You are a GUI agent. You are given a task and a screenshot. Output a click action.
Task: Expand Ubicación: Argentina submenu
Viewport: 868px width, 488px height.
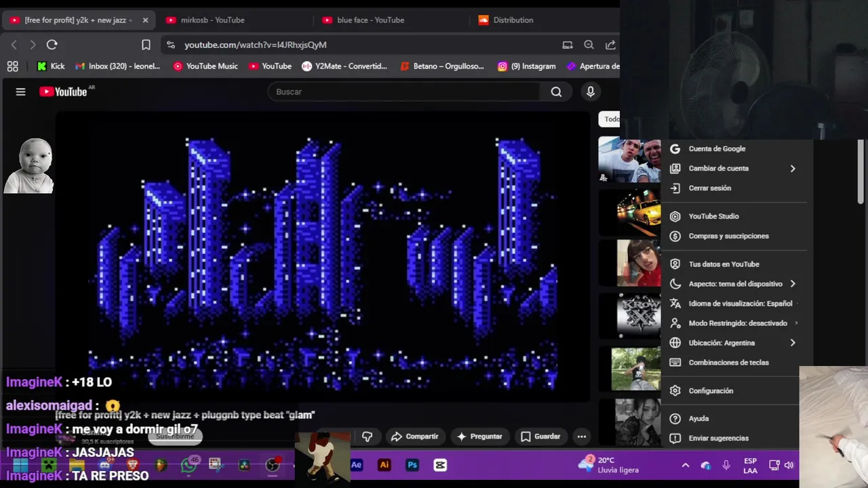(792, 343)
